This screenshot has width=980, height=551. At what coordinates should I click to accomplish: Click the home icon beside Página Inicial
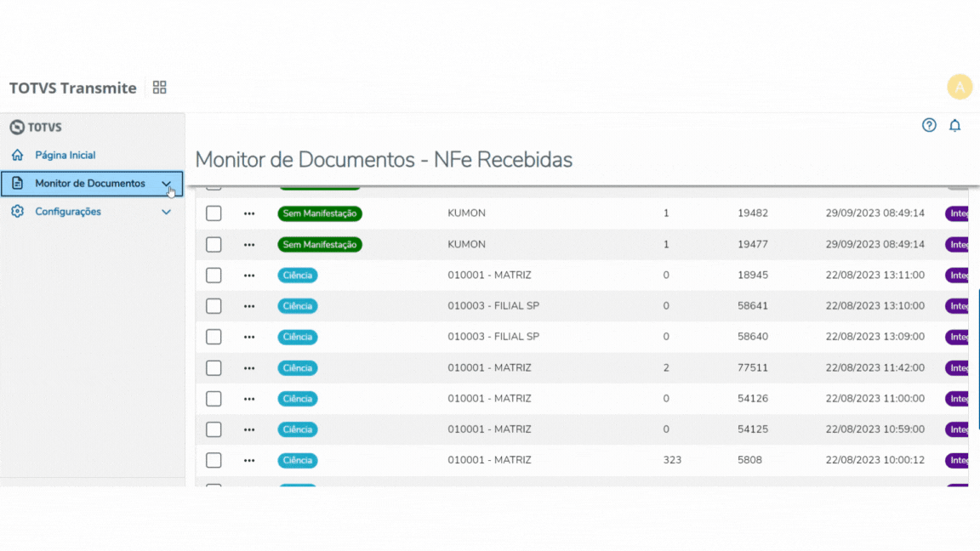click(16, 155)
